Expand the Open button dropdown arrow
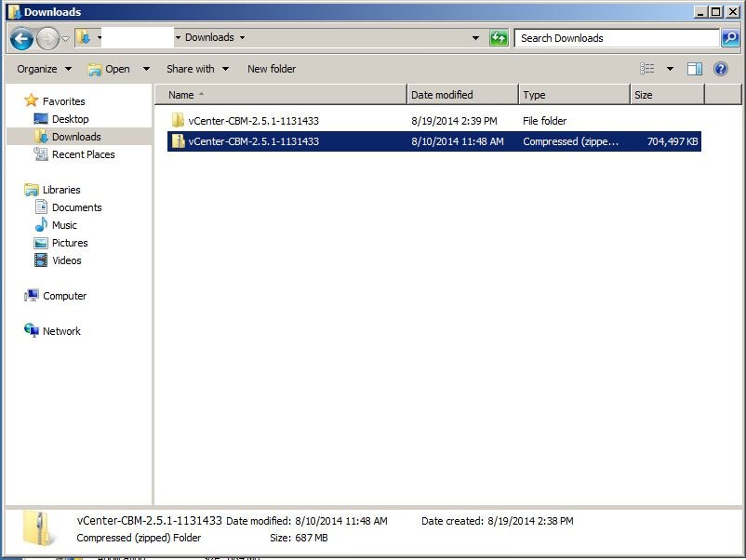746x560 pixels. [146, 69]
